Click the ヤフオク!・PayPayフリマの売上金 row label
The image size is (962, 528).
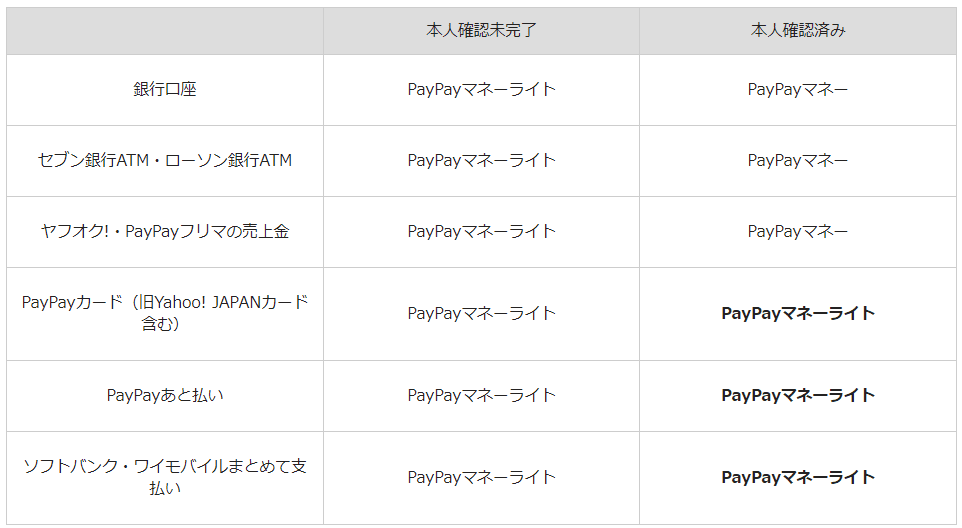165,231
